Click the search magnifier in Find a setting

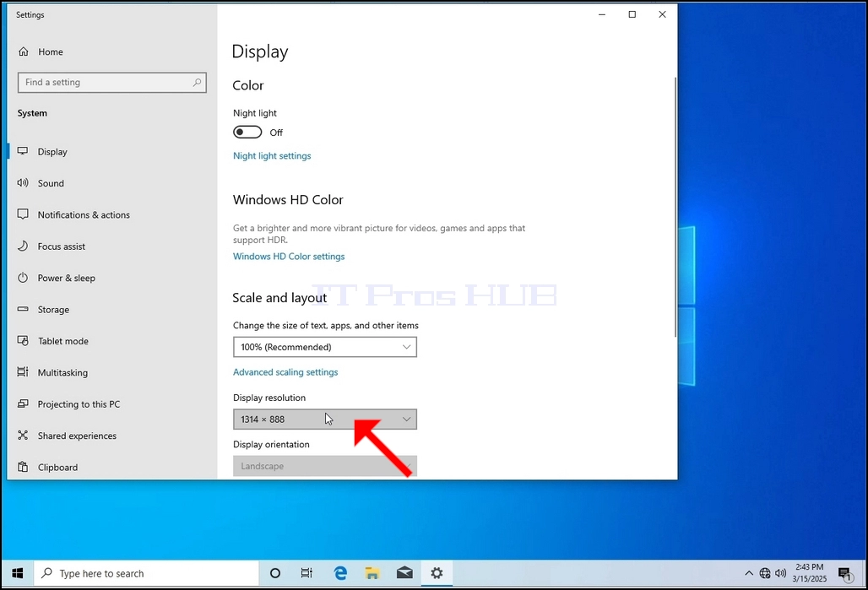[x=197, y=83]
